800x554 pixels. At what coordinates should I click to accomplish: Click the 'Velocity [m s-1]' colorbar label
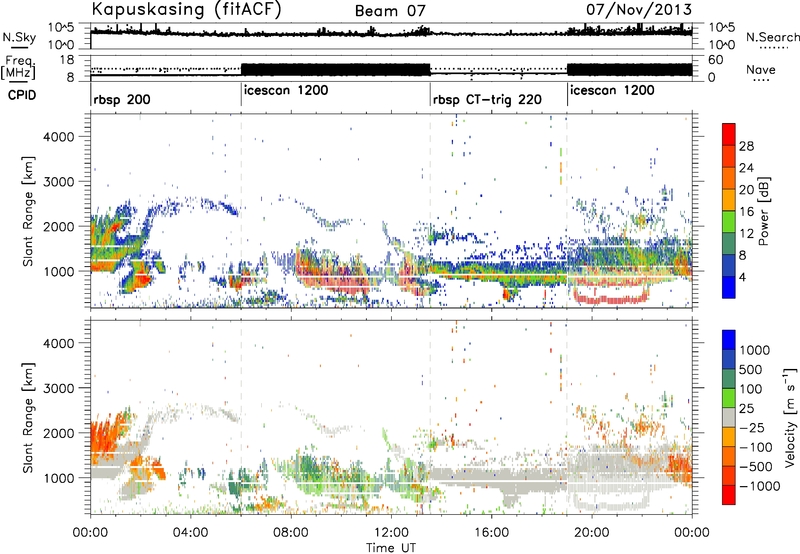point(790,417)
